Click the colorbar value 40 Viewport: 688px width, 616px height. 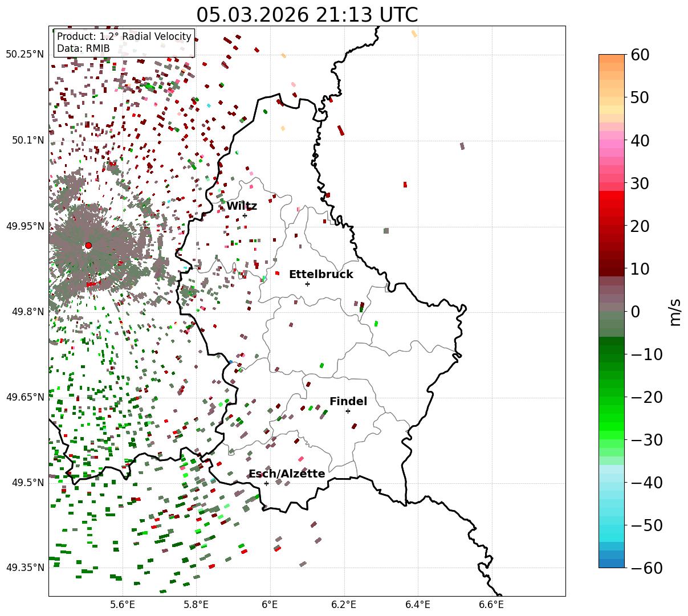tap(640, 140)
